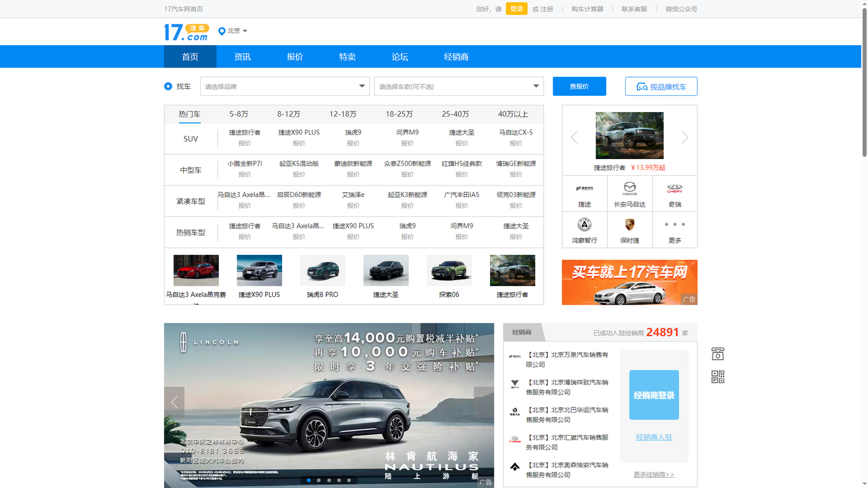
Task: Go to the 经销商 navigation tab
Action: 456,57
